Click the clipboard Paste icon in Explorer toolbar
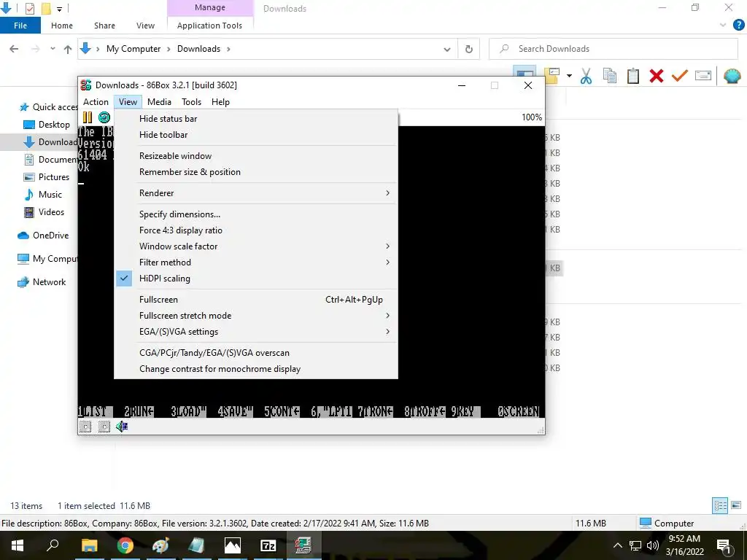The image size is (747, 560). pyautogui.click(x=632, y=76)
